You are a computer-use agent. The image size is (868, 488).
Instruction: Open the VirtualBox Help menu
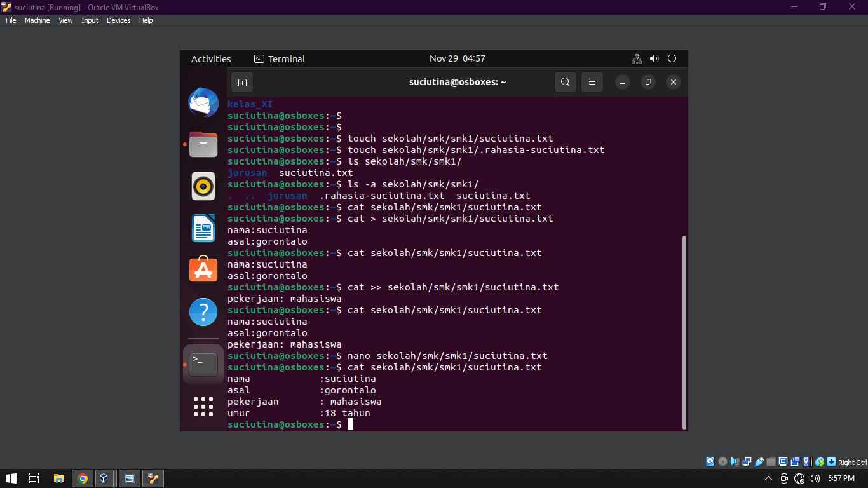click(146, 20)
